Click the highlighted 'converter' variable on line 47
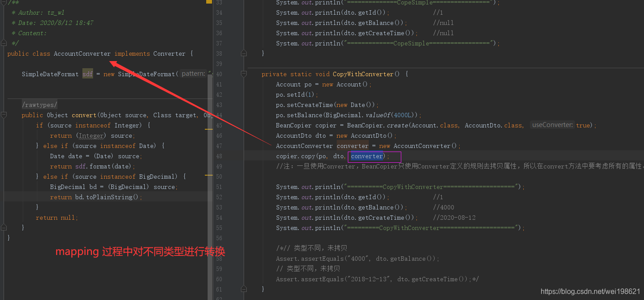The height and width of the screenshot is (300, 644). pyautogui.click(x=352, y=146)
